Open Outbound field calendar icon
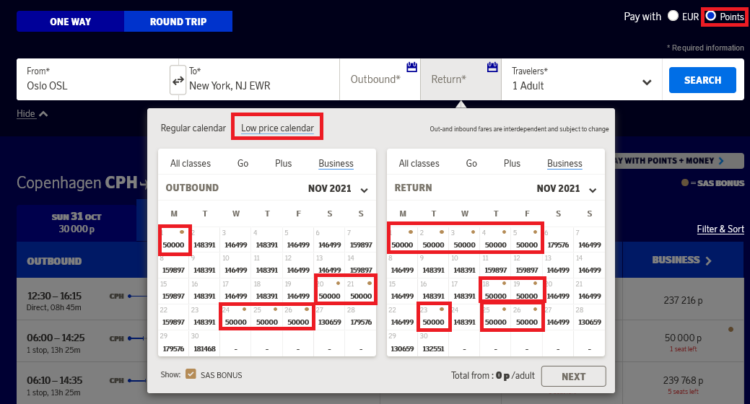This screenshot has height=404, width=750. click(411, 67)
